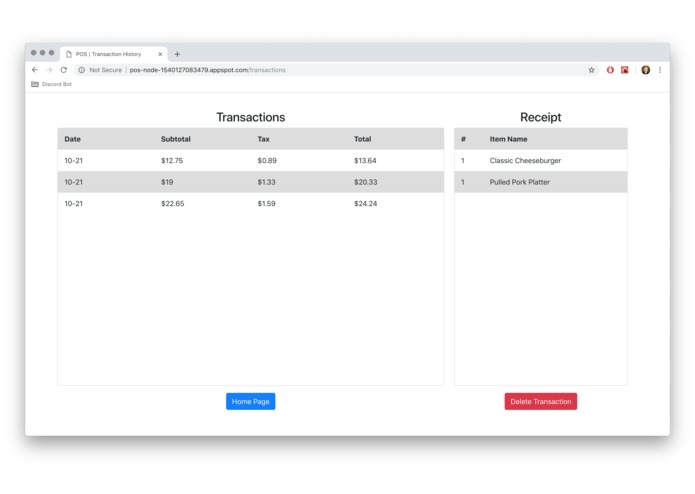Click date 10-21 in $22.65 row
Screen dimensions: 695x494
tap(74, 204)
